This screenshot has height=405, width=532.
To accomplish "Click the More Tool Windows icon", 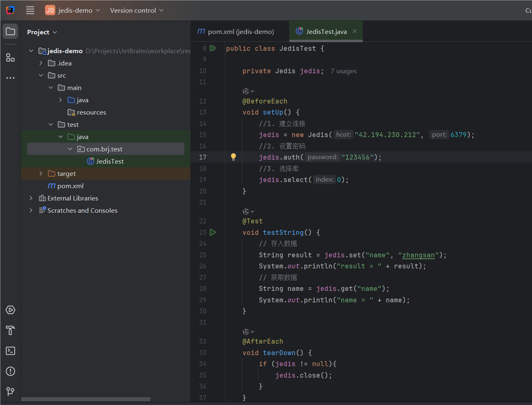I will [10, 78].
